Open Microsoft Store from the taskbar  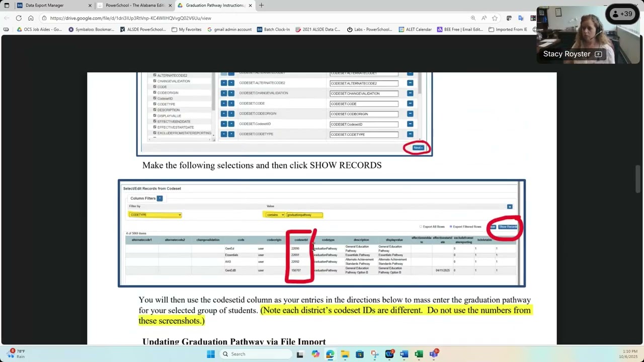coord(360,354)
